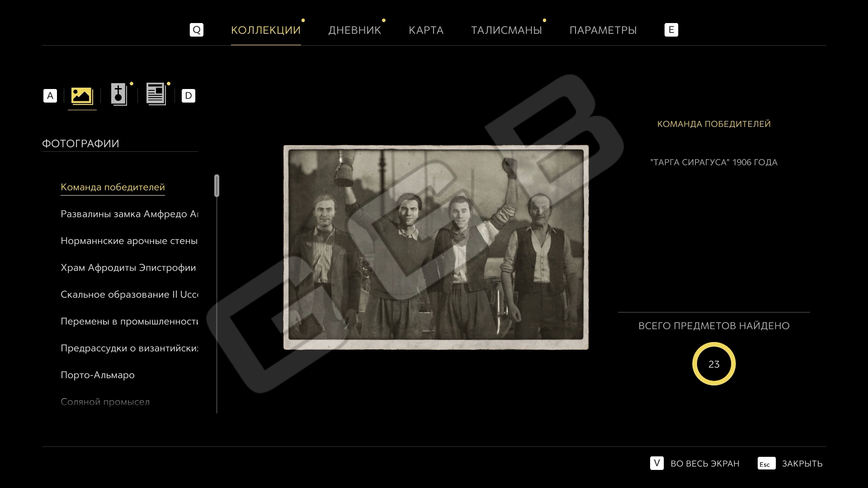Viewport: 868px width, 488px height.
Task: Click the V fullscreen key icon
Action: pyautogui.click(x=657, y=463)
